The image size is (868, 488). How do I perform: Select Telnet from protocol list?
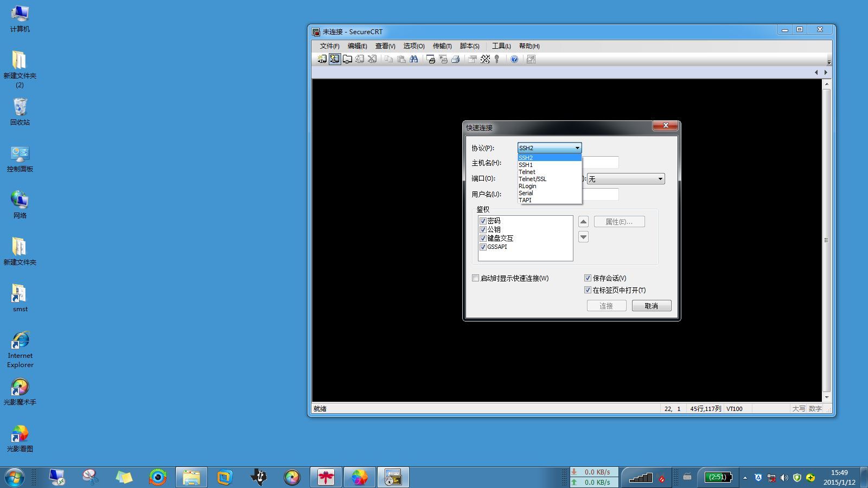(x=550, y=172)
